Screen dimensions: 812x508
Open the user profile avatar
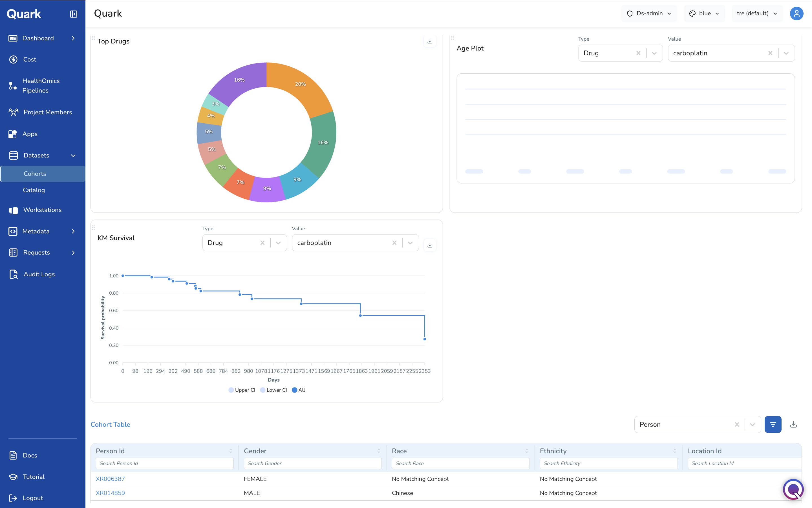[x=796, y=14]
